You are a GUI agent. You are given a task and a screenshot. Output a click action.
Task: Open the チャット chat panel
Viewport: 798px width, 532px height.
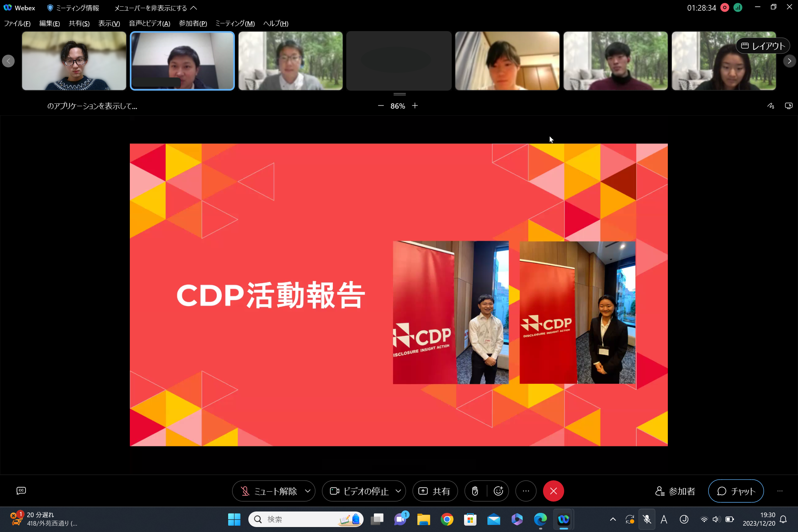coord(736,491)
